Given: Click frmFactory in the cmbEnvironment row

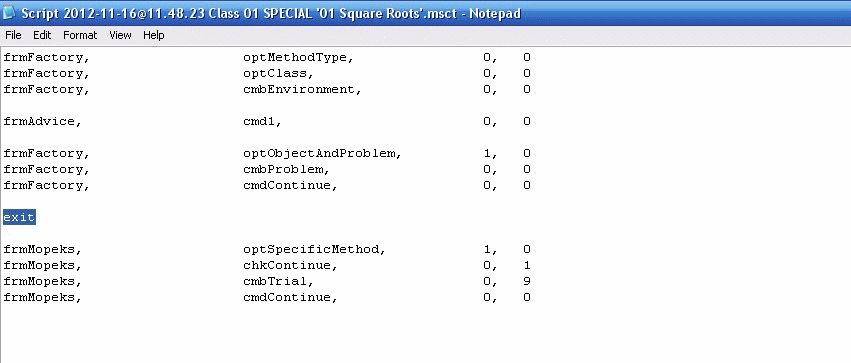Looking at the screenshot, I should [x=46, y=90].
